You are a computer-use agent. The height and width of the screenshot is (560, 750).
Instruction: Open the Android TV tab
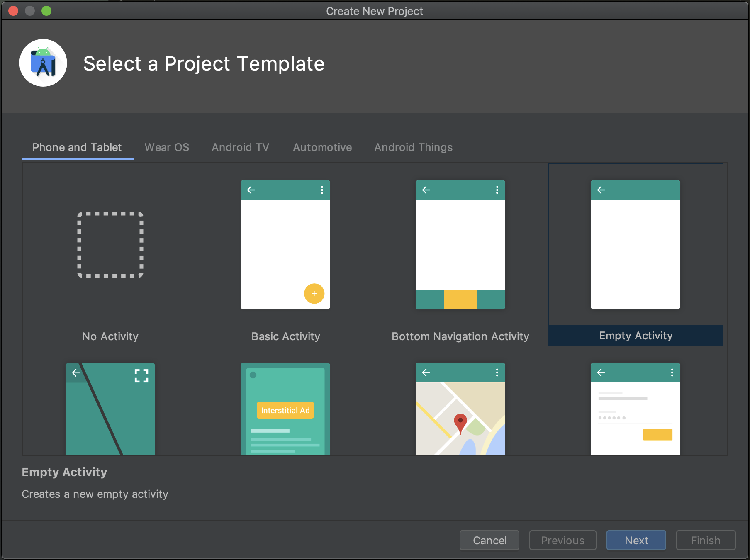pyautogui.click(x=240, y=147)
